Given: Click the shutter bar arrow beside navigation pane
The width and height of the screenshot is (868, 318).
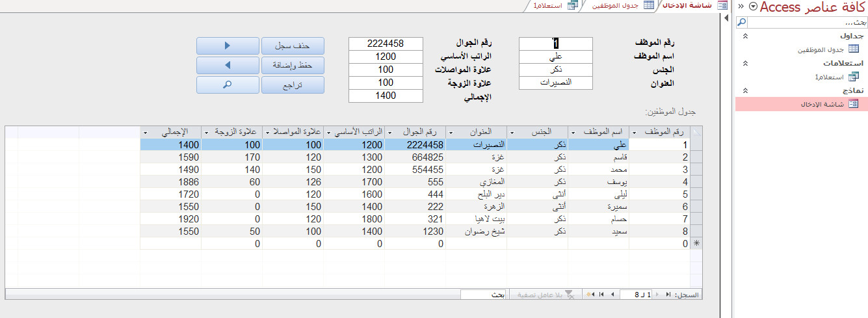Looking at the screenshot, I should (x=727, y=18).
